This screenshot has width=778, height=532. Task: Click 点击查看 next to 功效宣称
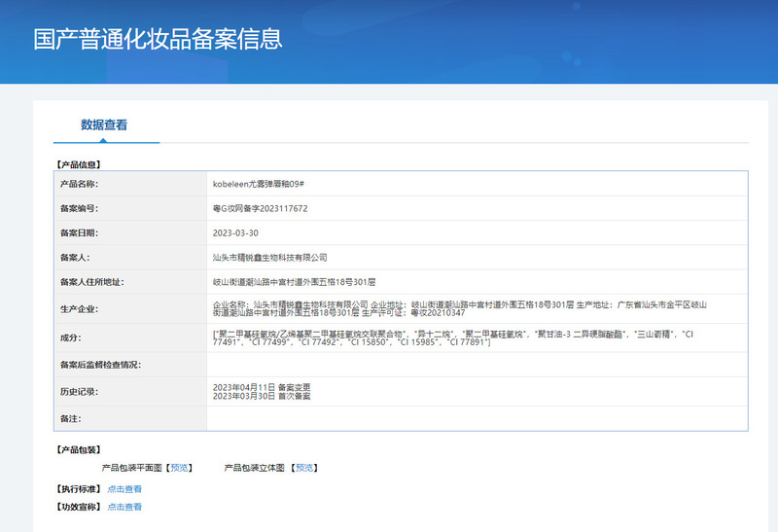click(124, 507)
